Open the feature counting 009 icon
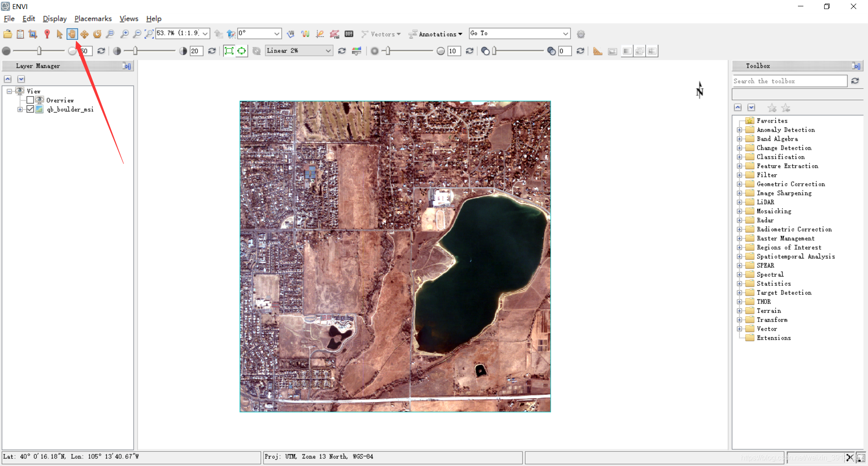The image size is (868, 466). point(349,34)
